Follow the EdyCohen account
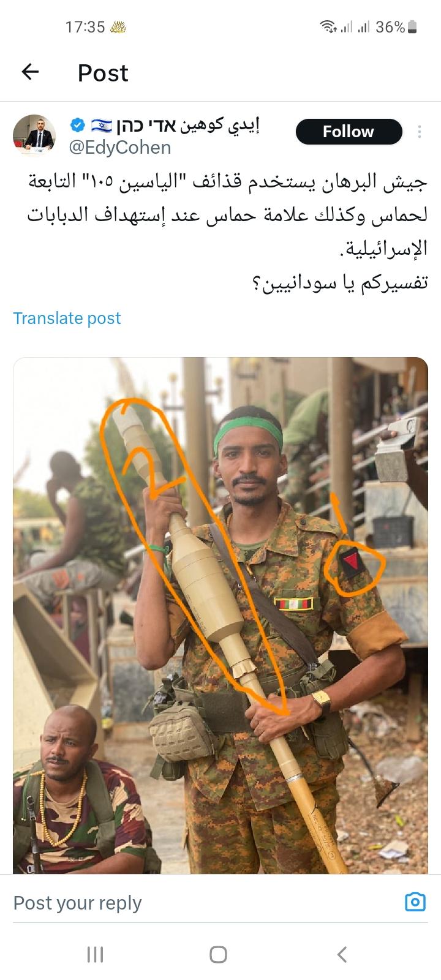 click(x=349, y=132)
